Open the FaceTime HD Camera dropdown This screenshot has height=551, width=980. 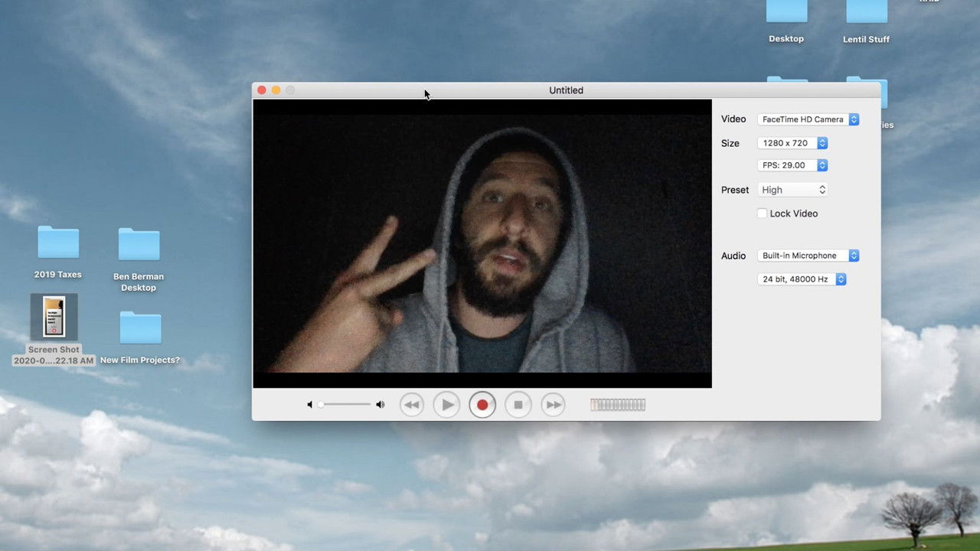(808, 119)
